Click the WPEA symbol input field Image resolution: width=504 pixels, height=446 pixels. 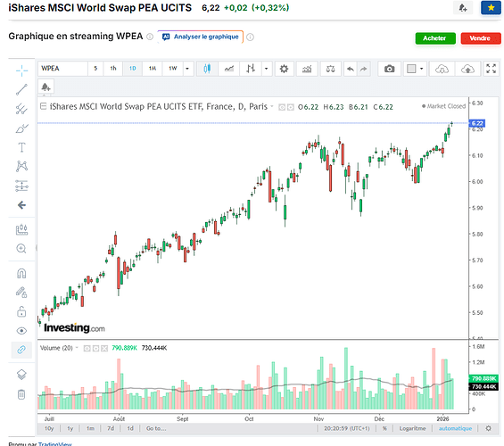click(63, 69)
